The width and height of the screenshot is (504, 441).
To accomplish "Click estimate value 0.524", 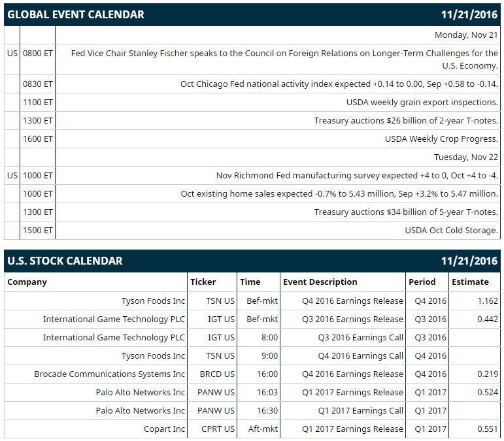I will tap(488, 393).
